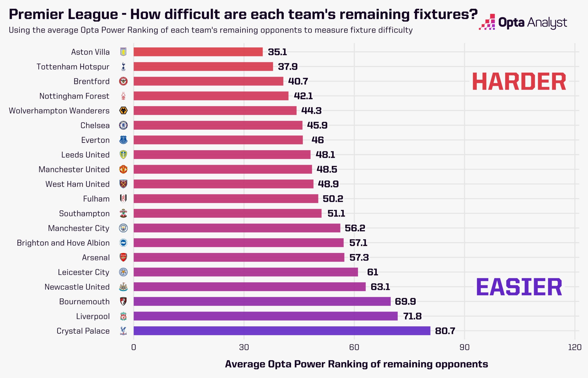588x378 pixels.
Task: Click the chart title heading
Action: pyautogui.click(x=243, y=14)
